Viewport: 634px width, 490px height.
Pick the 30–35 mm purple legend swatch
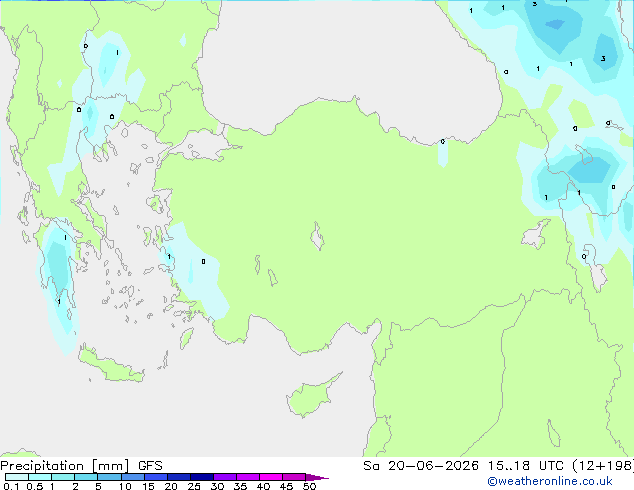point(225,477)
